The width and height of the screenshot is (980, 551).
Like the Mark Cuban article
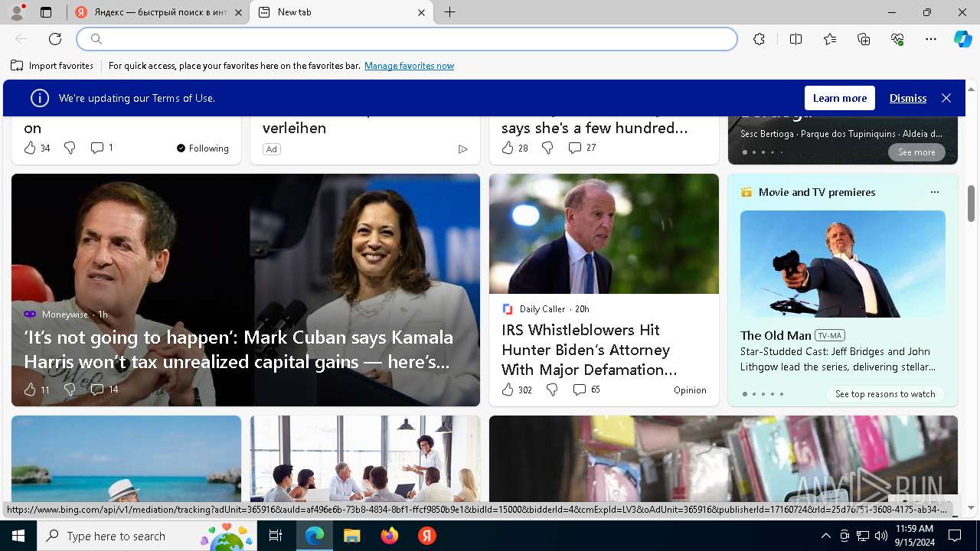coord(30,390)
